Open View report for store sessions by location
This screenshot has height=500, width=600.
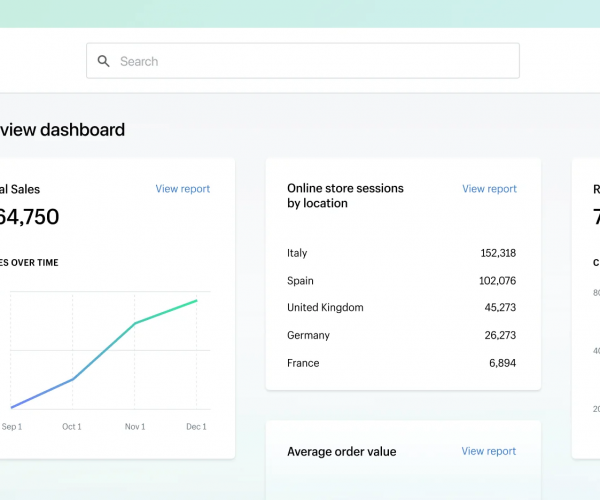[489, 189]
